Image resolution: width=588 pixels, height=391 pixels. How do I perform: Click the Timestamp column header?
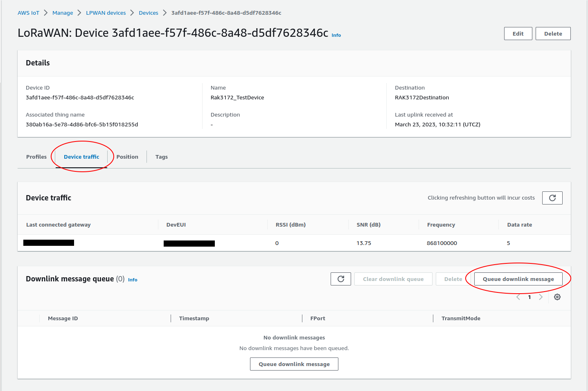194,318
